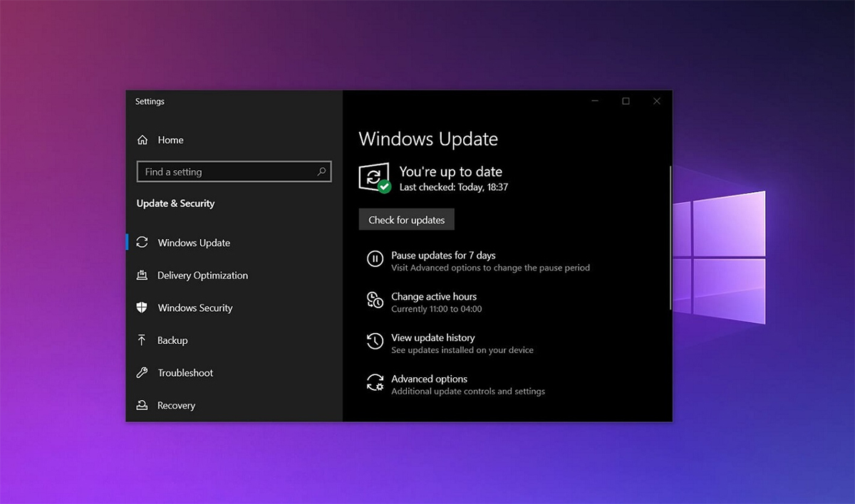Image resolution: width=855 pixels, height=504 pixels.
Task: Open View update history link
Action: [432, 337]
